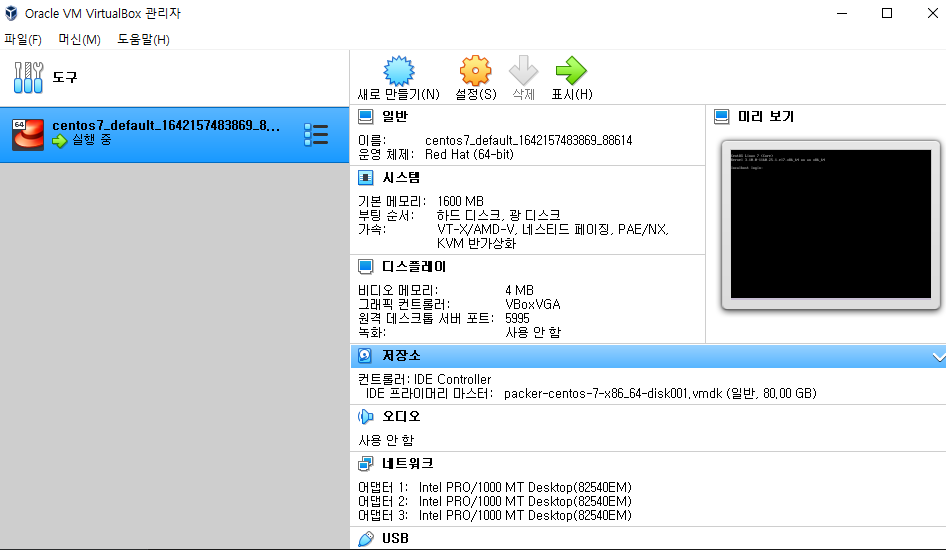Screen dimensions: 946x550
Task: Click the Display (디스플레이) monitor icon
Action: (365, 267)
